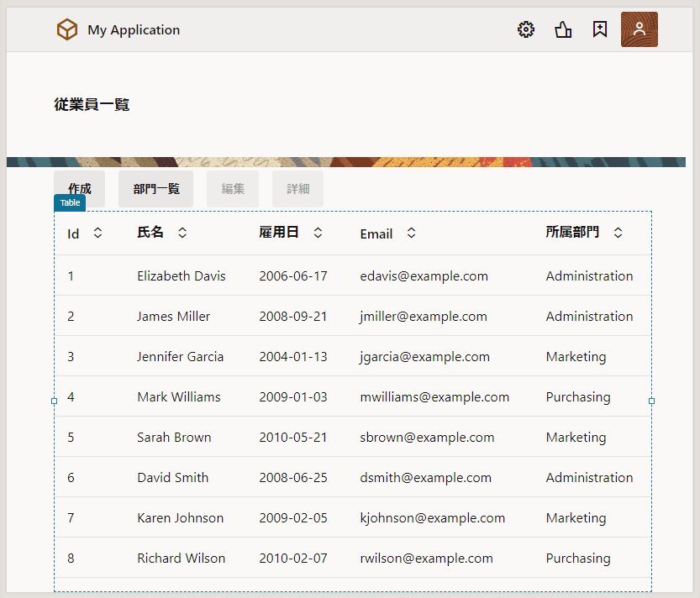This screenshot has width=700, height=598.
Task: Sort table by Id column arrows
Action: [97, 233]
